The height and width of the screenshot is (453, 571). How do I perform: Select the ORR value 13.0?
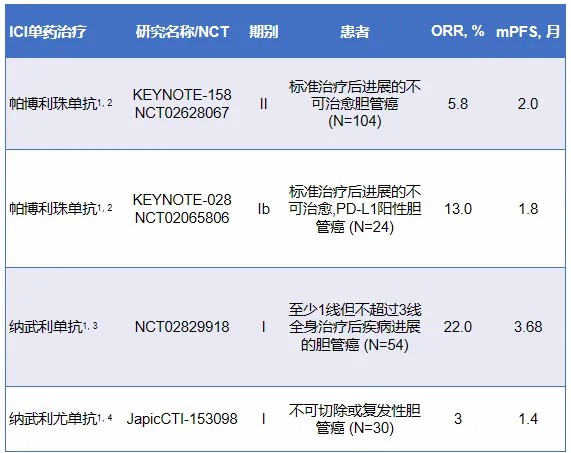pos(458,209)
